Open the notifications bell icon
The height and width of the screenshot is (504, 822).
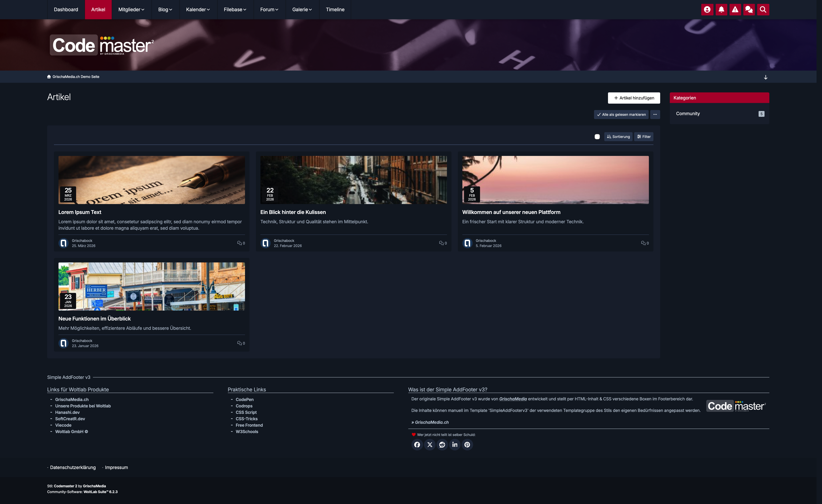(x=721, y=10)
